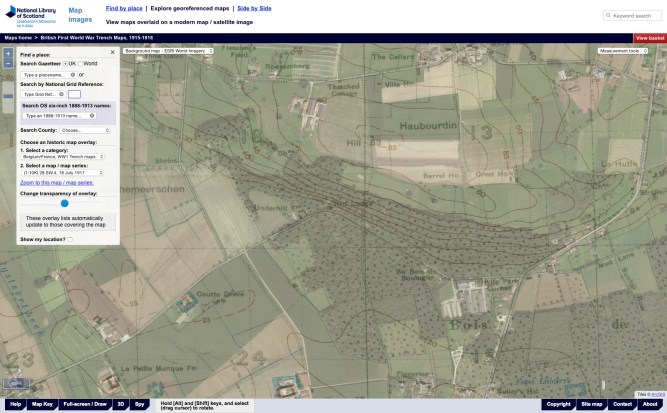Image resolution: width=667 pixels, height=413 pixels.
Task: Close the Find a place panel
Action: (113, 52)
